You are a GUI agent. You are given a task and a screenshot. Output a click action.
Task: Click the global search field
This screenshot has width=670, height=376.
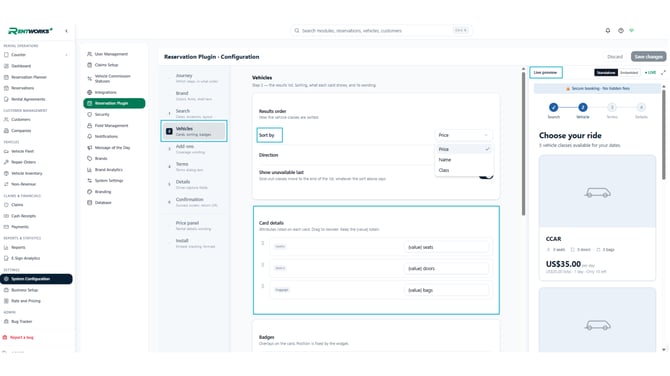[381, 30]
